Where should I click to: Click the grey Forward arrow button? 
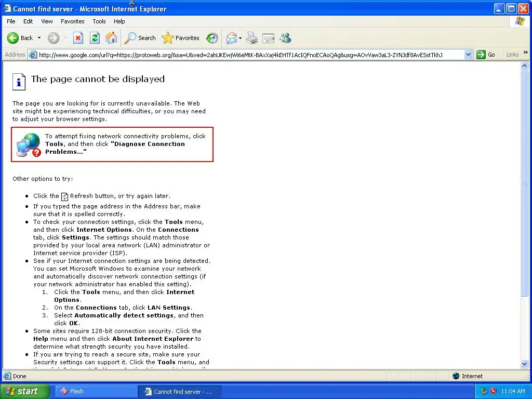(54, 38)
